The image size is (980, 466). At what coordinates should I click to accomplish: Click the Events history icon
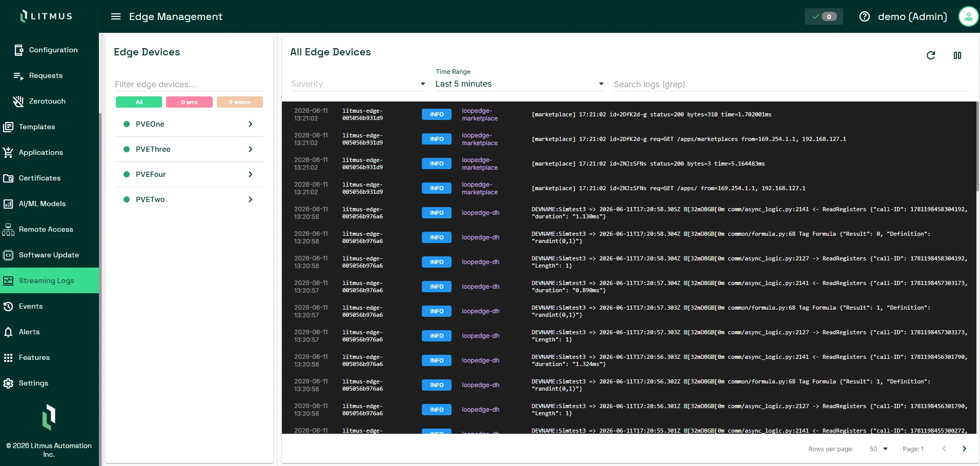(x=8, y=306)
